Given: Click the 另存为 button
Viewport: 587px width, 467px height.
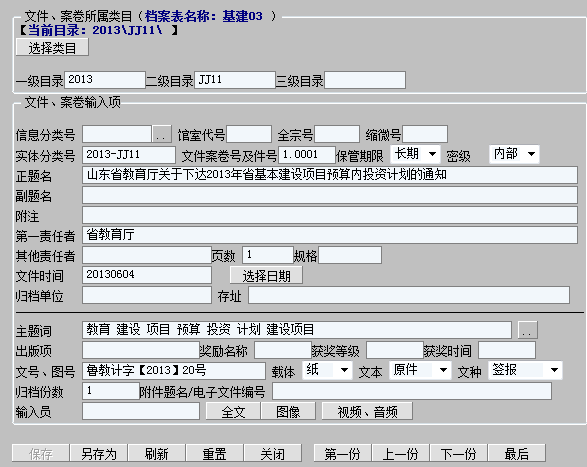Looking at the screenshot, I should coord(99,454).
